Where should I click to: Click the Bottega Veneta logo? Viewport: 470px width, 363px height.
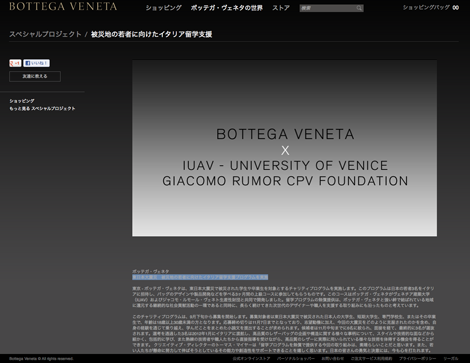point(63,6)
